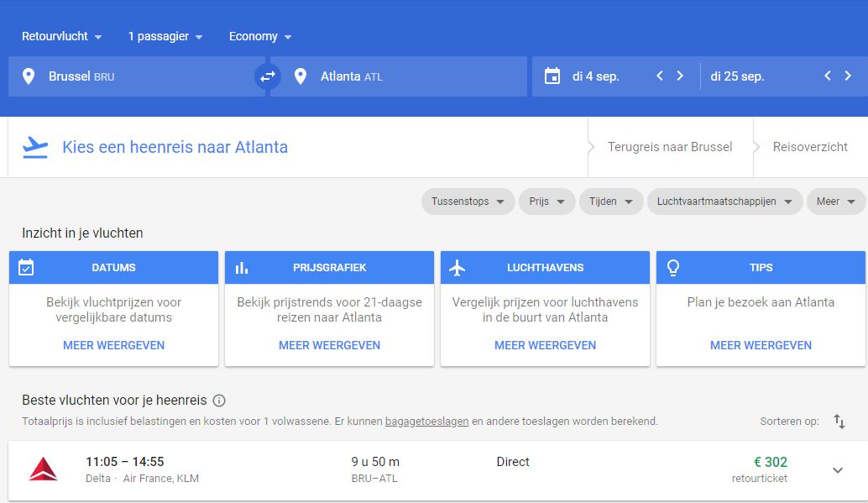The image size is (868, 503).
Task: Click Bekijk vluchtprijzen voor vergelijkbare datums text
Action: point(113,310)
